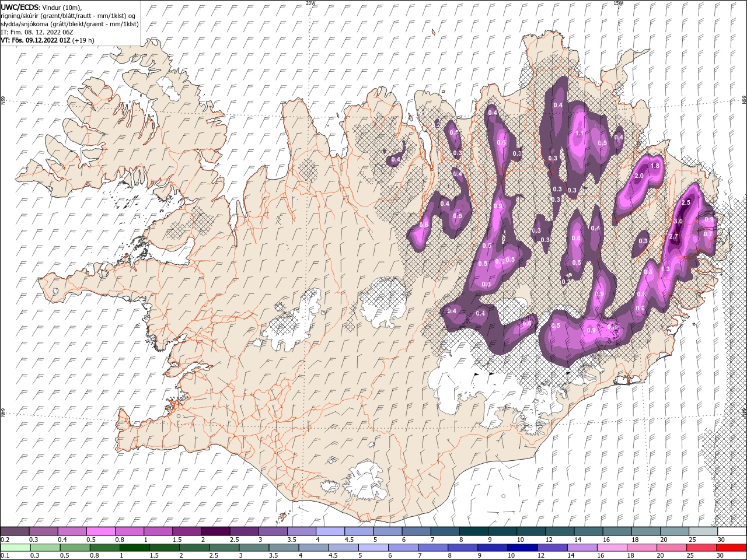Click the darkest green swatch between 1 and 1.5
747x560 pixels.
pos(135,548)
